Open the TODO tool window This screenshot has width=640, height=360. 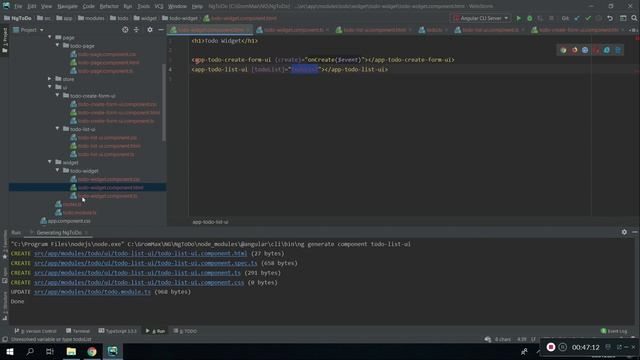point(185,331)
